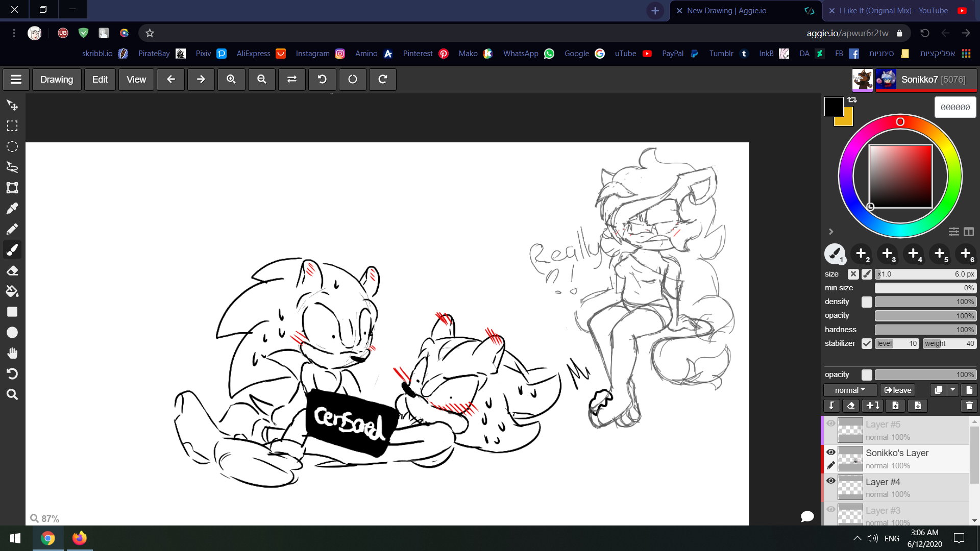Image resolution: width=980 pixels, height=551 pixels.
Task: Expand the duplicate layer dropdown arrow
Action: click(x=953, y=390)
